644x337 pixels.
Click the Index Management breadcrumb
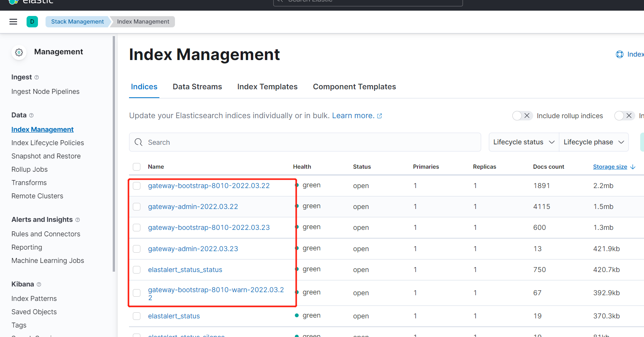[143, 22]
